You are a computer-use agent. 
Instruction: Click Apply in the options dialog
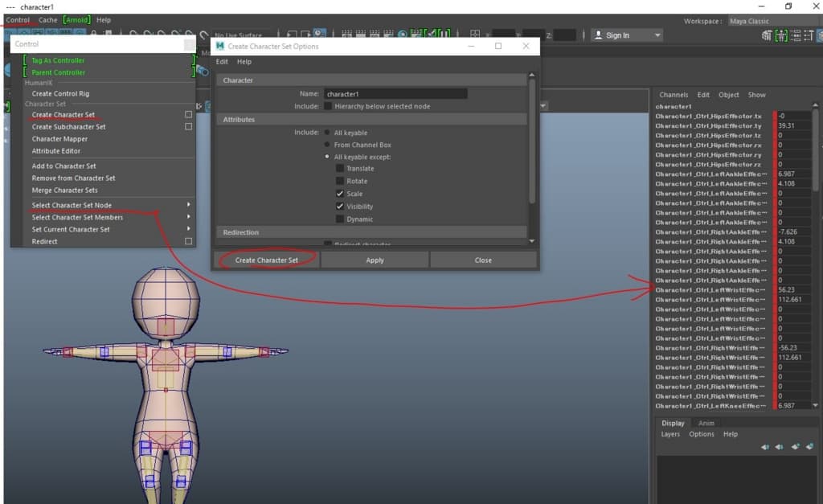point(375,260)
